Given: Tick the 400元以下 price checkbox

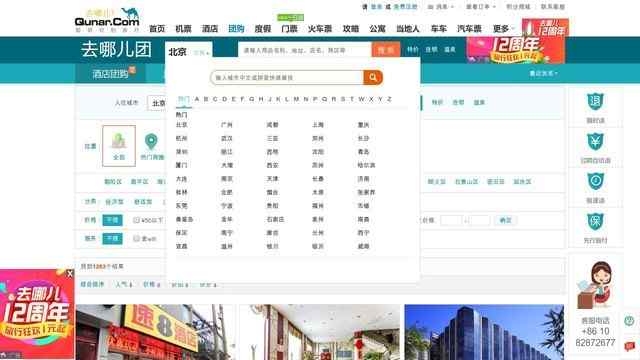Looking at the screenshot, I should point(136,220).
